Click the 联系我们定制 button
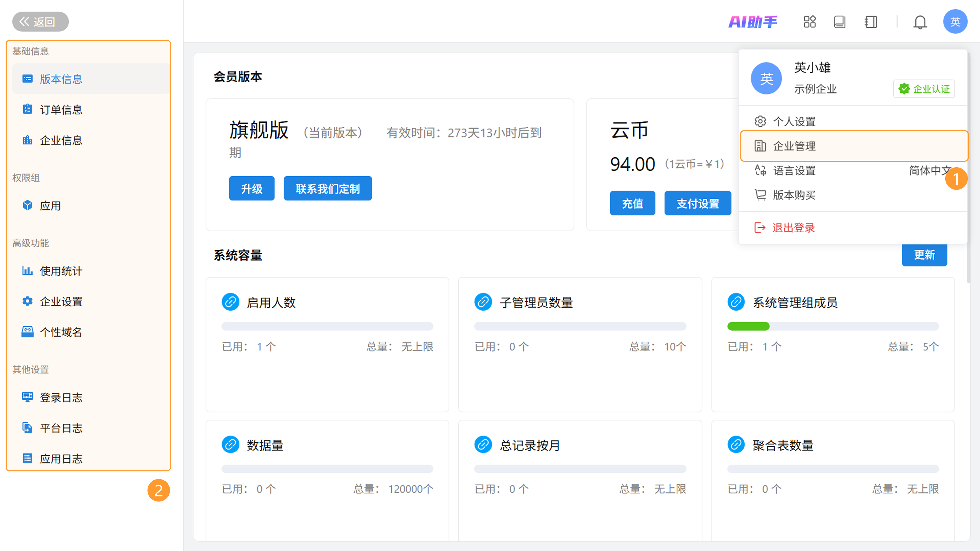 click(x=327, y=189)
